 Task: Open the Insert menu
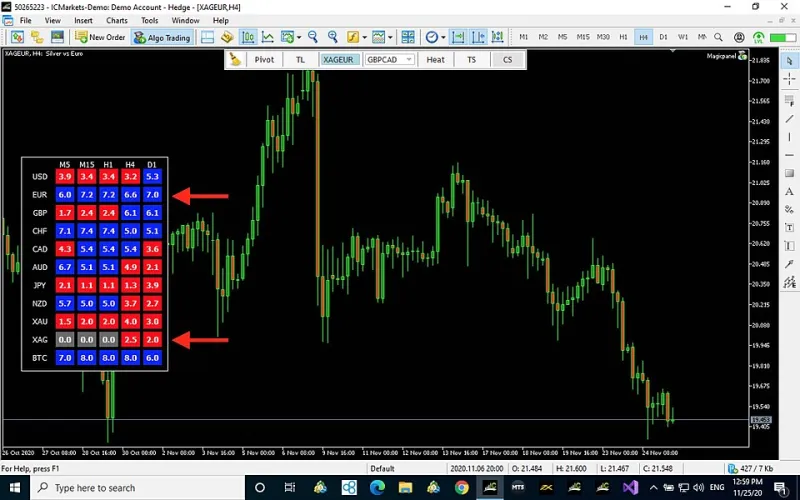(83, 20)
